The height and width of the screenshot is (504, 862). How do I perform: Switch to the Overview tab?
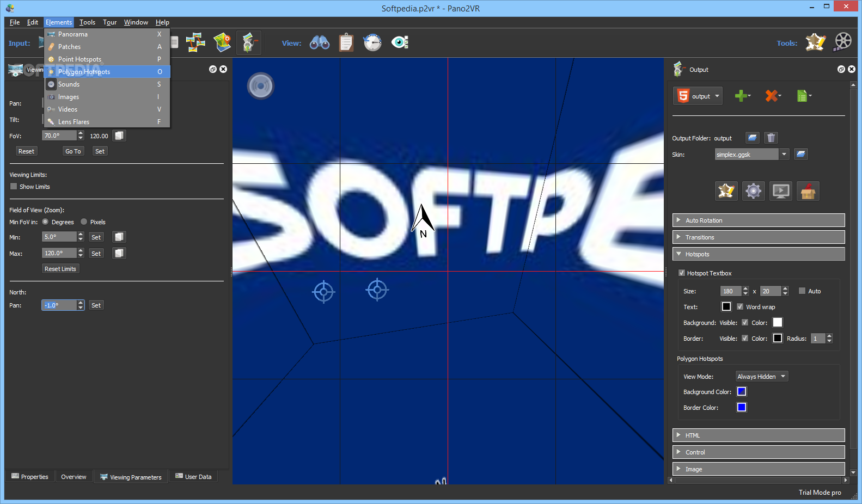tap(74, 477)
